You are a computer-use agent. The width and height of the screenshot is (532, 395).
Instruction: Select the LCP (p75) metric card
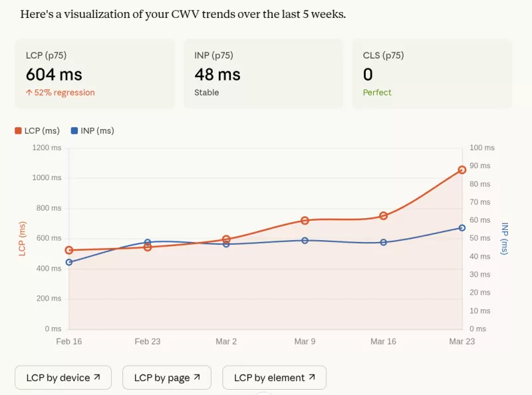coord(94,73)
